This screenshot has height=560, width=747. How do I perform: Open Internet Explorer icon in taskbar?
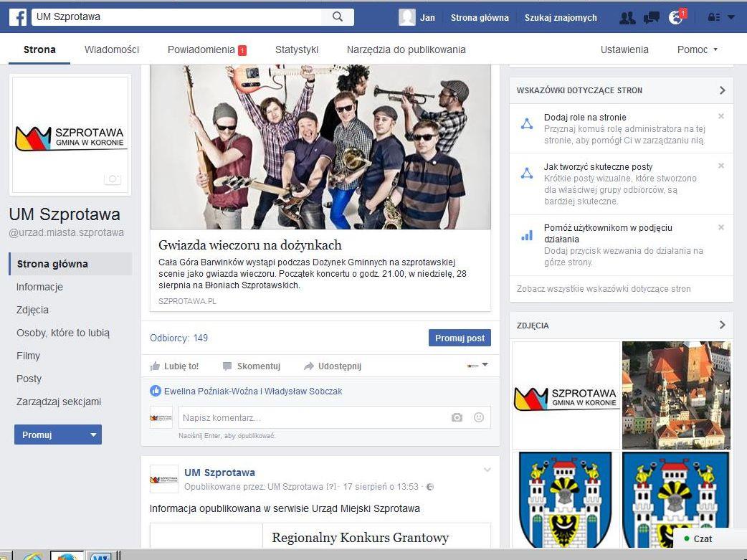tap(32, 556)
